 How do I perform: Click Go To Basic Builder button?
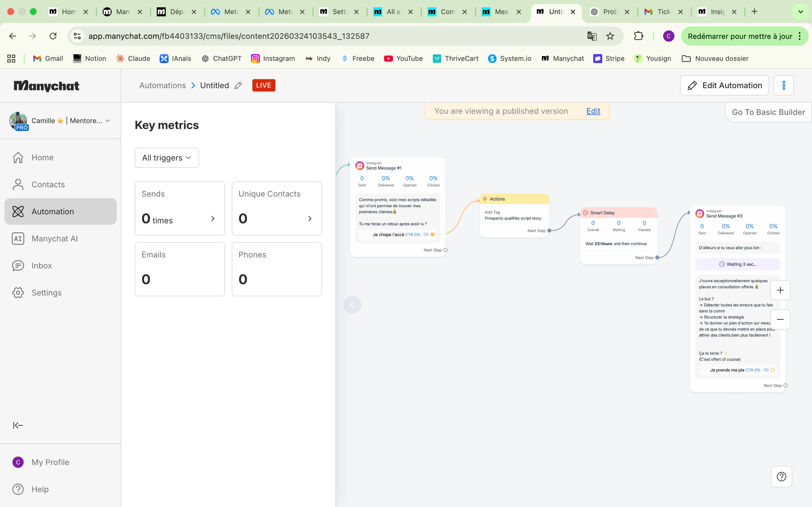[x=768, y=112]
